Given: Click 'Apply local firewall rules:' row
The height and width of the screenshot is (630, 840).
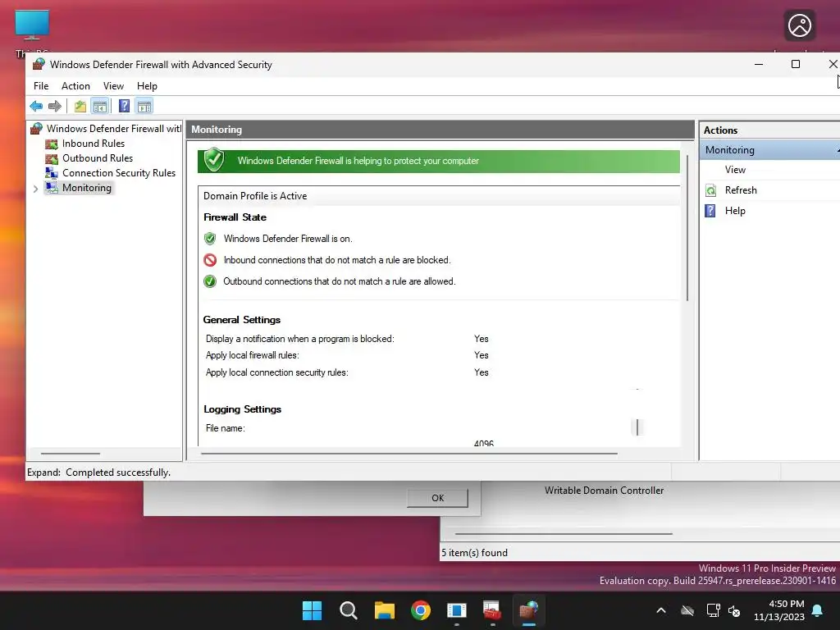Looking at the screenshot, I should coord(347,355).
